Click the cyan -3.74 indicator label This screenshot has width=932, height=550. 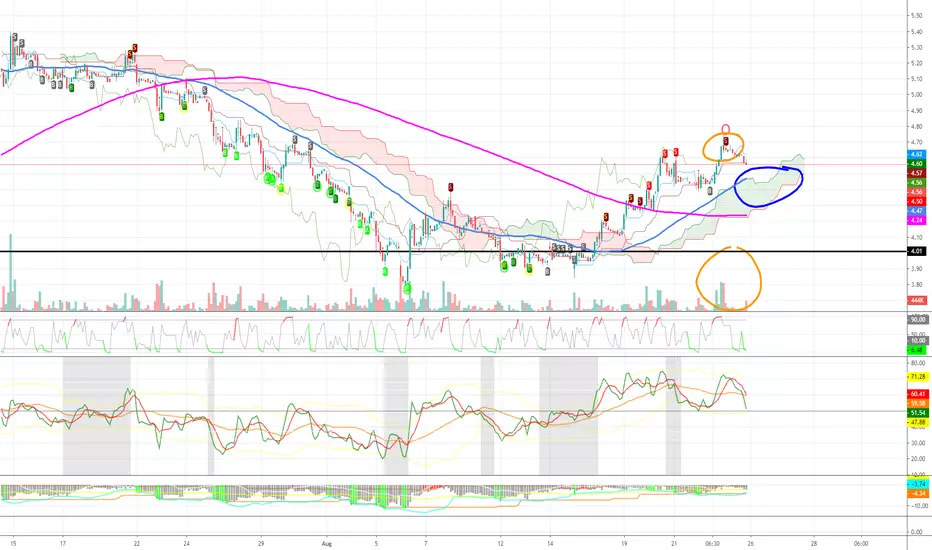918,484
